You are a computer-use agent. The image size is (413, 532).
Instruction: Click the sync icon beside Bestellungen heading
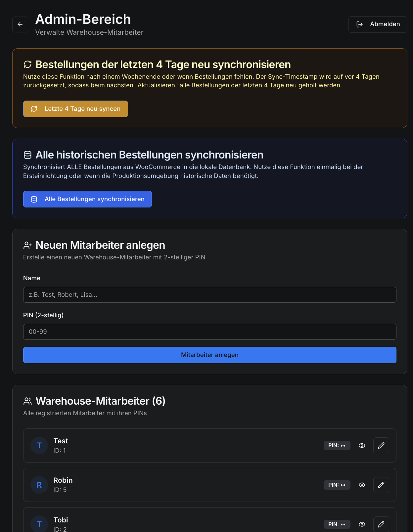pos(27,64)
